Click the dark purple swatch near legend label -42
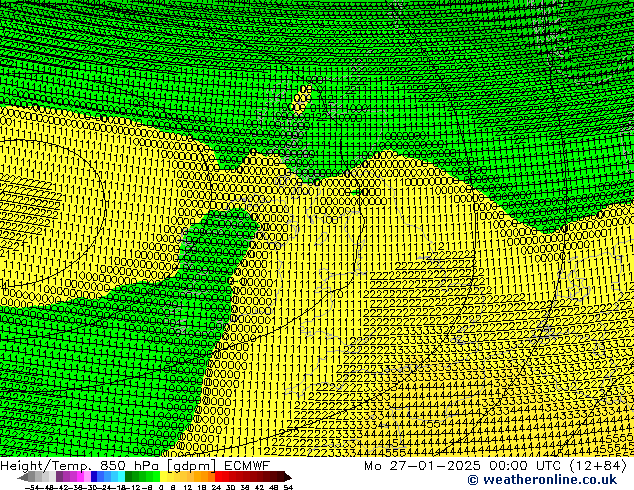 click(59, 477)
